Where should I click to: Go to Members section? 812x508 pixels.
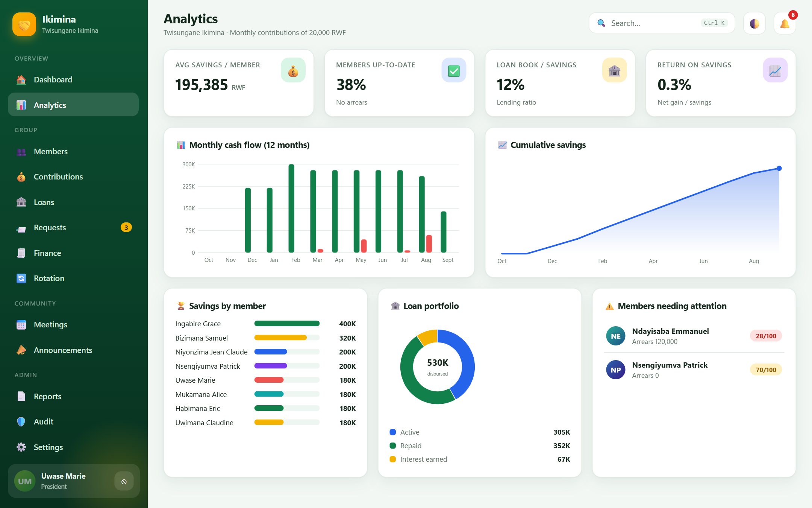[x=73, y=151]
